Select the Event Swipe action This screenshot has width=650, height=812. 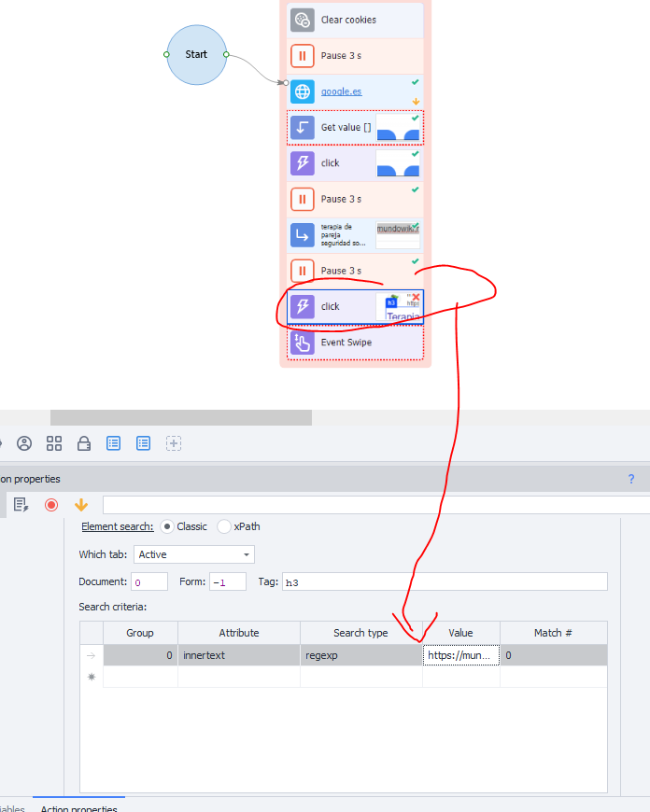pyautogui.click(x=355, y=343)
